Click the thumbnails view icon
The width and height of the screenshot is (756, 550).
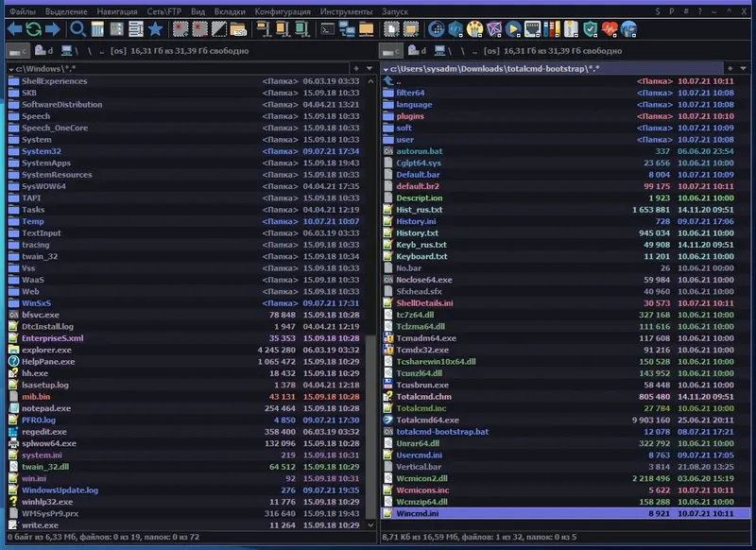[x=116, y=29]
